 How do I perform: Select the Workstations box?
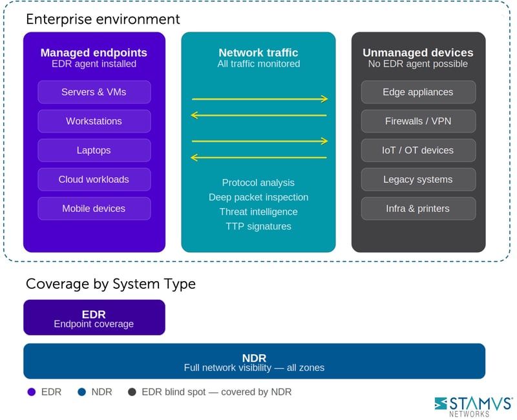click(x=94, y=121)
